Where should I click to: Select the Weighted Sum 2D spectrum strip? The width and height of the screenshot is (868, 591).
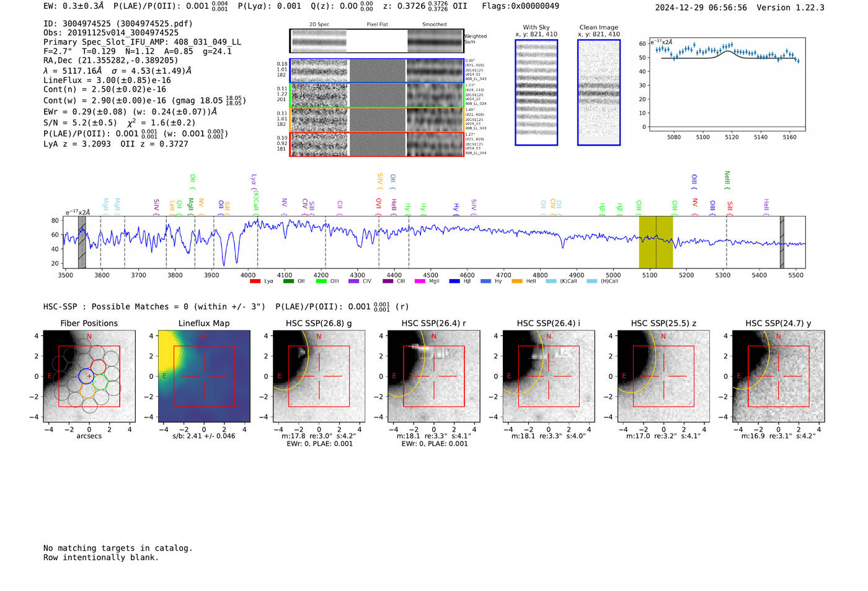pyautogui.click(x=377, y=41)
